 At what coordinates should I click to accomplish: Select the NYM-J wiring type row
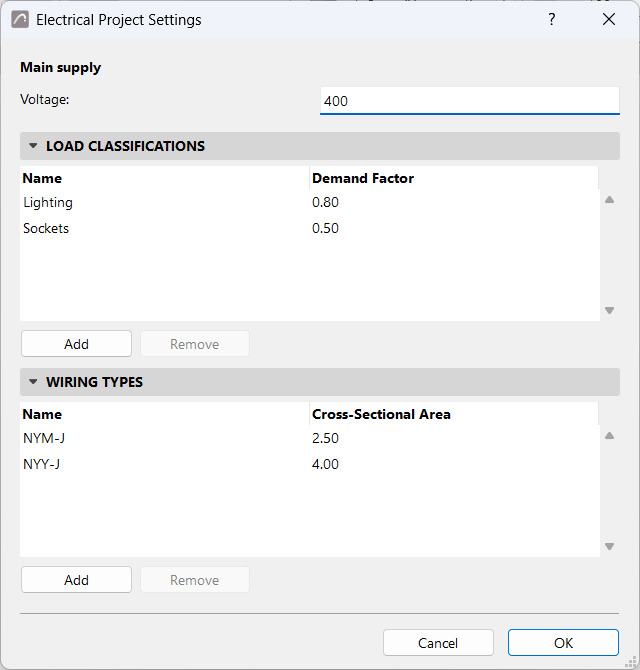click(x=310, y=438)
